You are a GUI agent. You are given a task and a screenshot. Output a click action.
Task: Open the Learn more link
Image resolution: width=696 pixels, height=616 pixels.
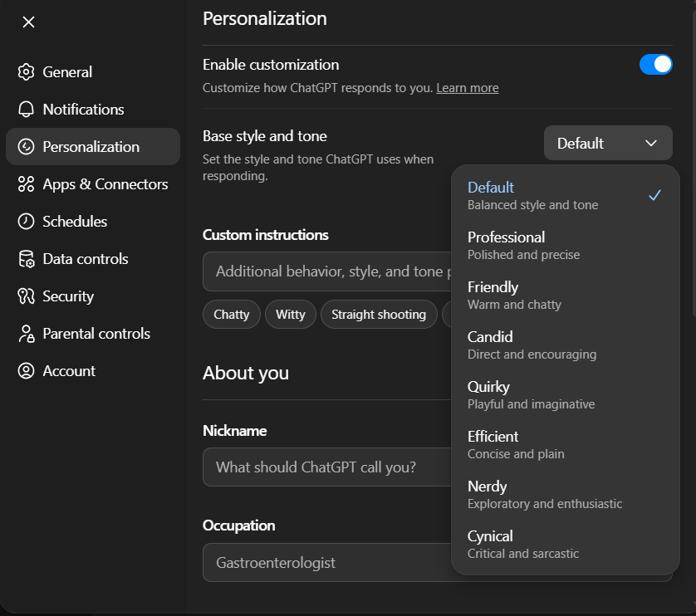467,88
